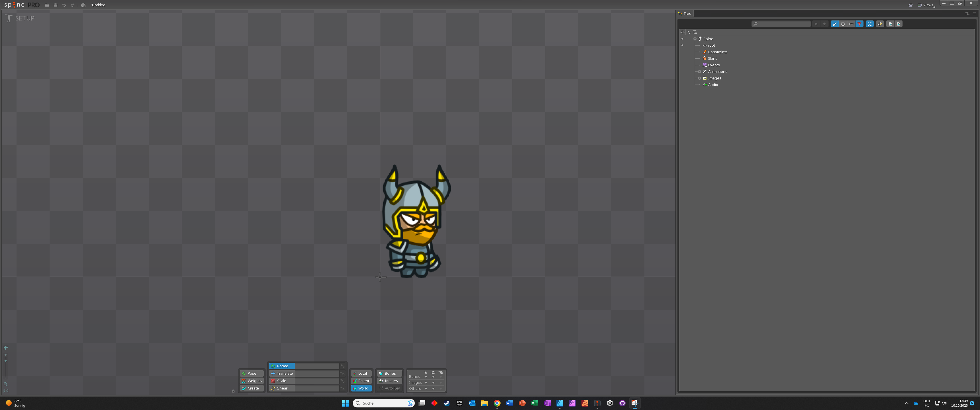
Task: Key the Rotate transform
Action: 342,366
